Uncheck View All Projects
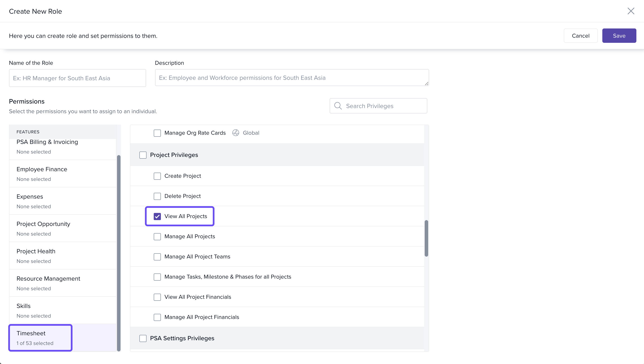The image size is (644, 364). click(x=157, y=216)
